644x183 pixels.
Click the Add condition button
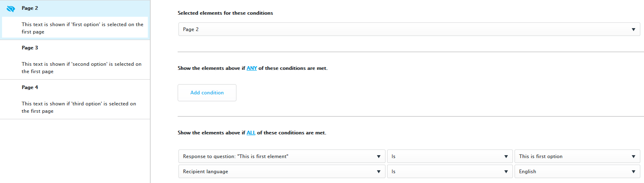tap(207, 93)
